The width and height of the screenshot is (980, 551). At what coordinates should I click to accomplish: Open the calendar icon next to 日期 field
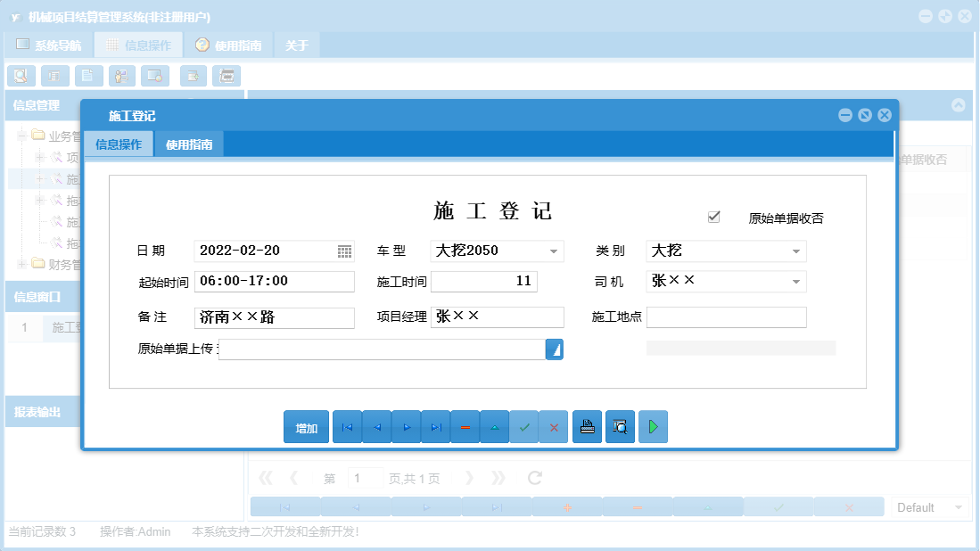point(344,251)
